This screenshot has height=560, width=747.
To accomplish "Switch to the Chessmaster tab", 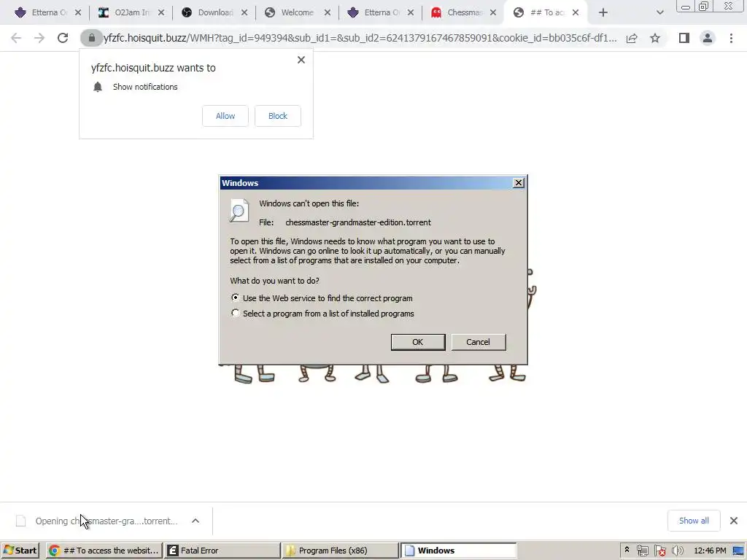I will 457,13.
